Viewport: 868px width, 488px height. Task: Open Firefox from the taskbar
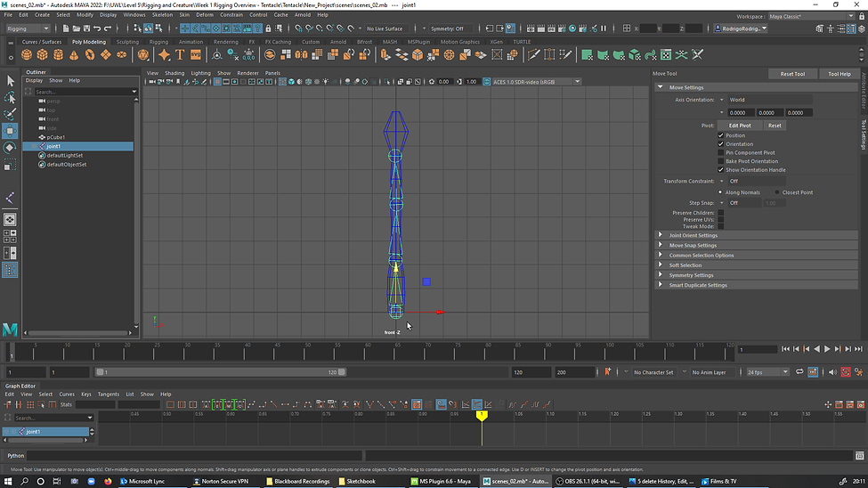coord(108,482)
